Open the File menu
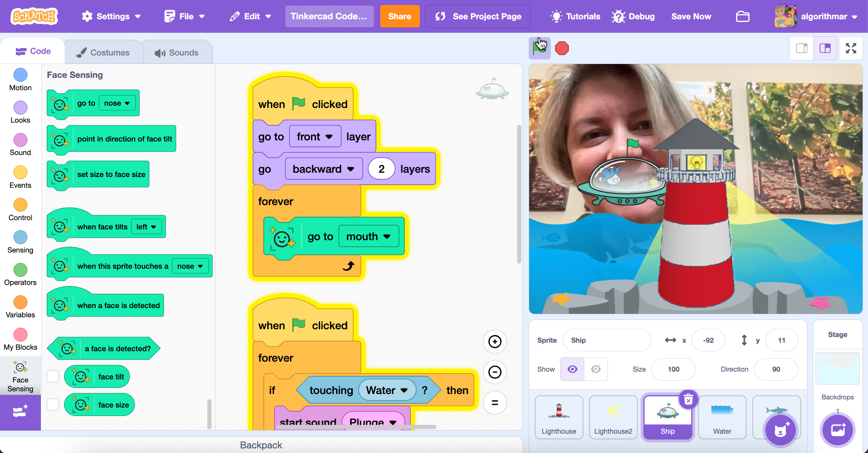Screen dimensions: 868x453 pyautogui.click(x=184, y=17)
